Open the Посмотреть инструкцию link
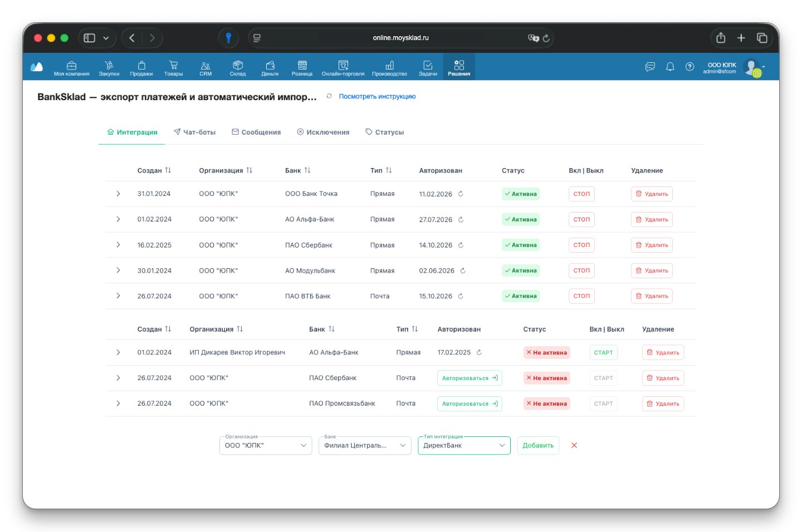The height and width of the screenshot is (532, 802). click(377, 97)
